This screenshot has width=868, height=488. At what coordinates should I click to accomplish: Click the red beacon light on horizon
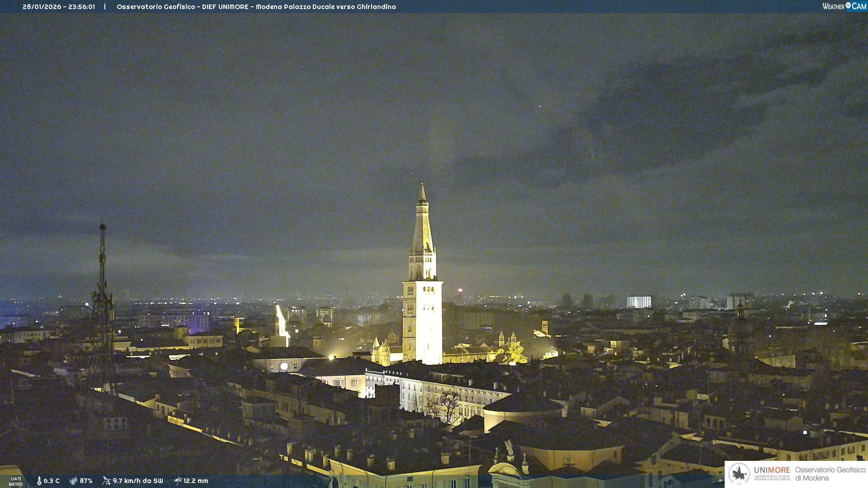pos(460,290)
